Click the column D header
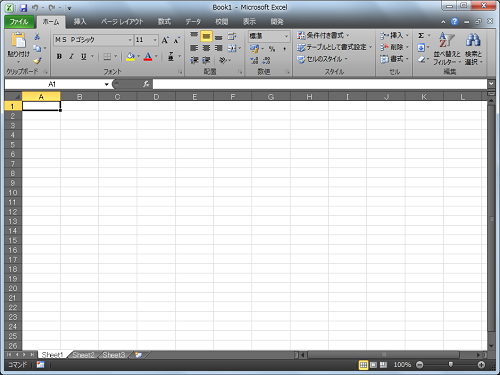 156,97
